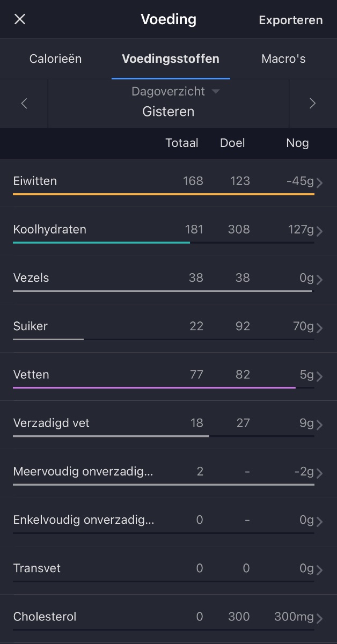
Task: Tap the Exporteren button
Action: tap(290, 20)
